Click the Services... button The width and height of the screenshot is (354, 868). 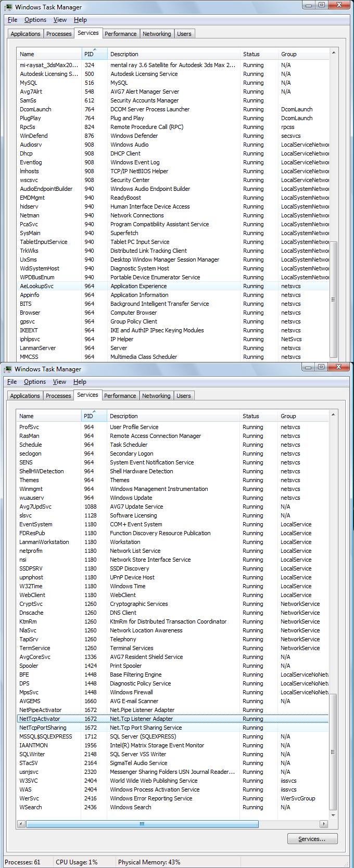[x=312, y=839]
